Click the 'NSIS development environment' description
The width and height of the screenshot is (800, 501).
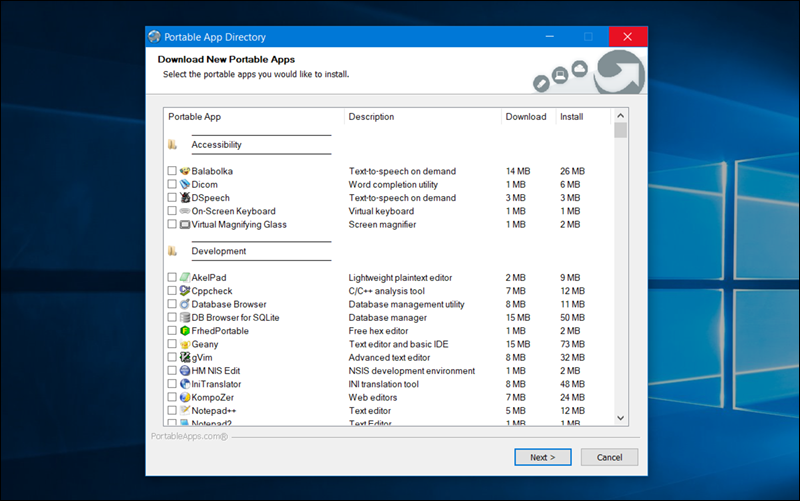[x=411, y=371]
